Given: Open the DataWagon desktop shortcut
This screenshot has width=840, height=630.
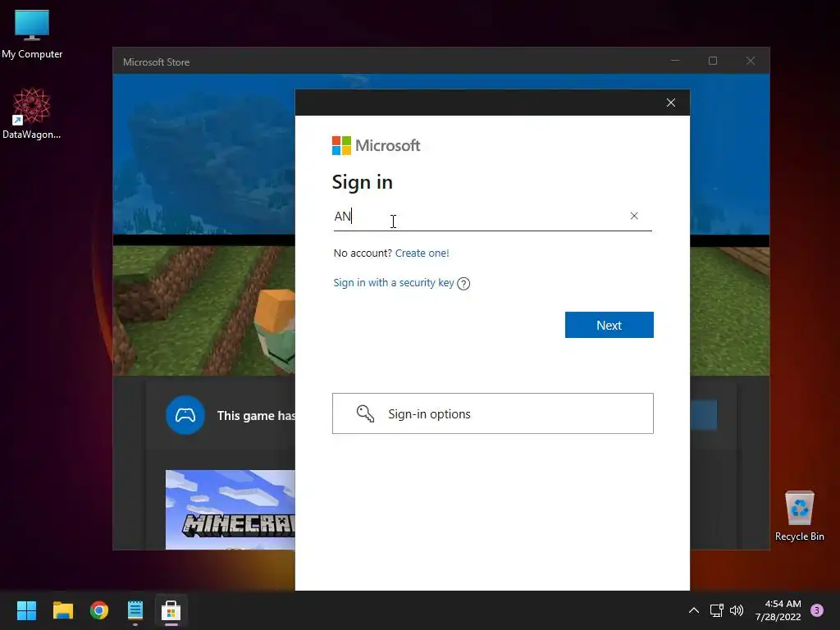Looking at the screenshot, I should coord(31,114).
